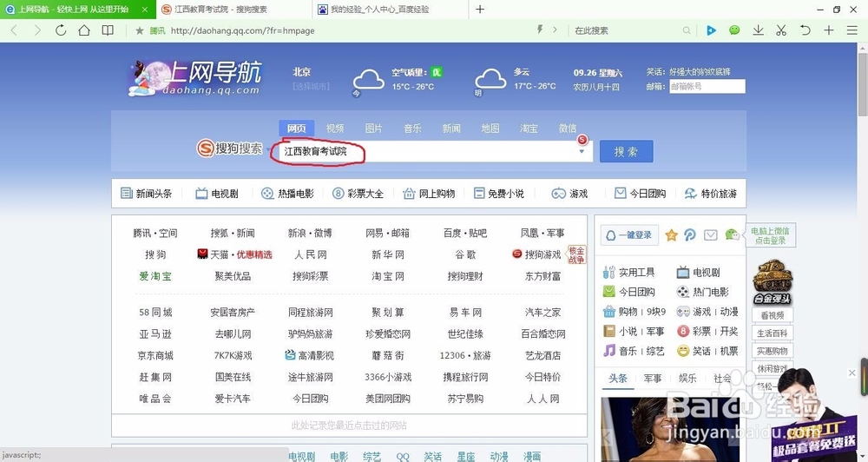This screenshot has width=868, height=462.
Task: Go forward with the browser forward arrow
Action: pyautogui.click(x=37, y=30)
